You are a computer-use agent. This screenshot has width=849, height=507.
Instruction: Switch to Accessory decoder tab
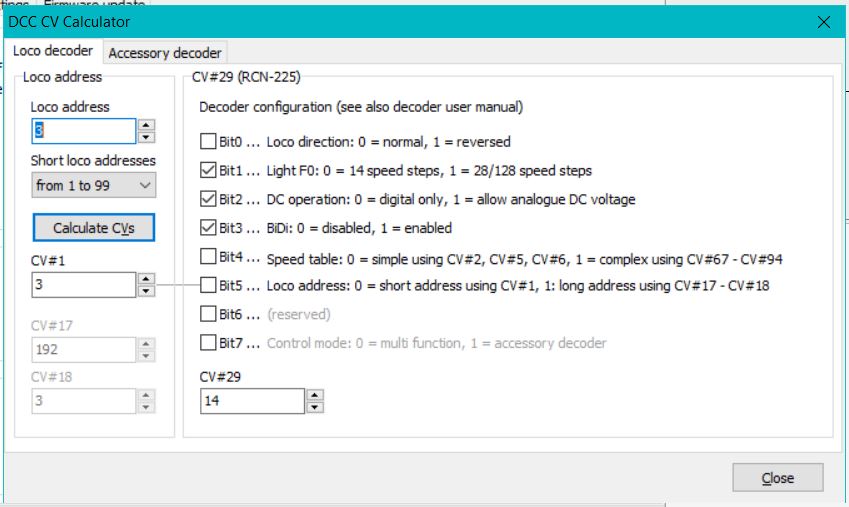(165, 52)
